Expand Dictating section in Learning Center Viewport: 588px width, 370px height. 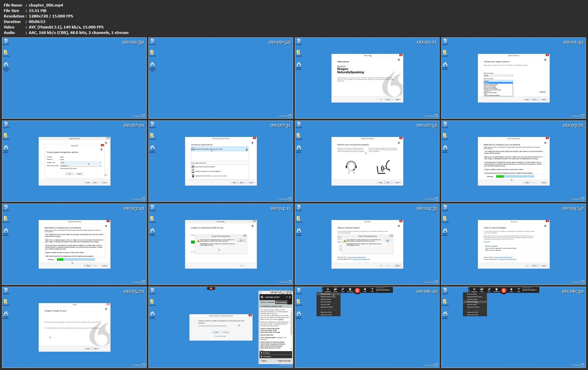(x=276, y=353)
